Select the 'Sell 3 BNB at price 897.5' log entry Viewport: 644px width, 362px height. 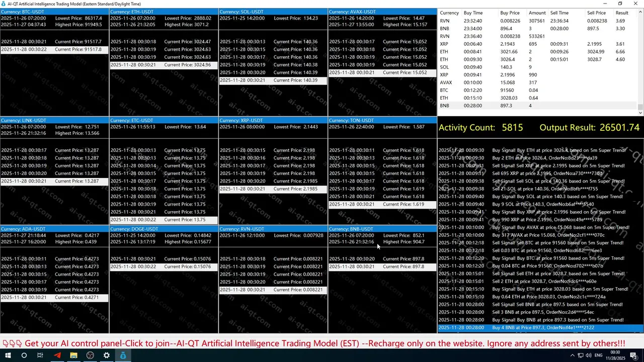tap(541, 312)
